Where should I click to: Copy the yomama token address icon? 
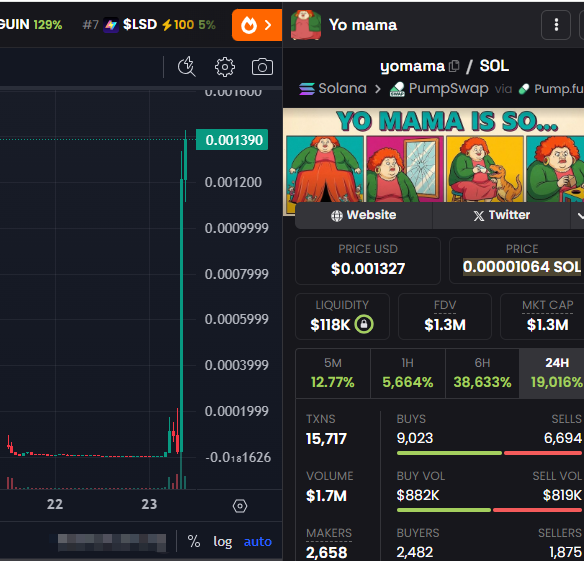pyautogui.click(x=454, y=66)
